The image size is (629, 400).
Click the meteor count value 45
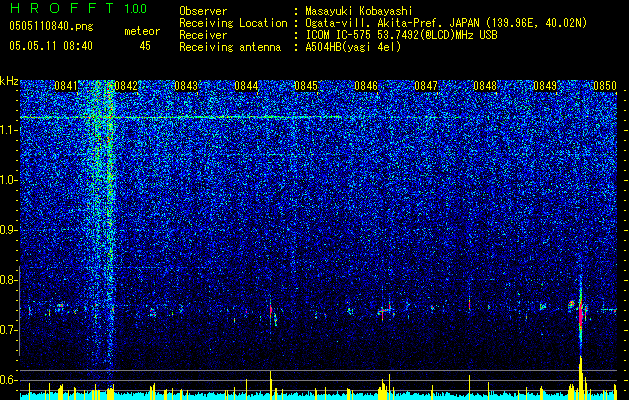click(x=145, y=46)
